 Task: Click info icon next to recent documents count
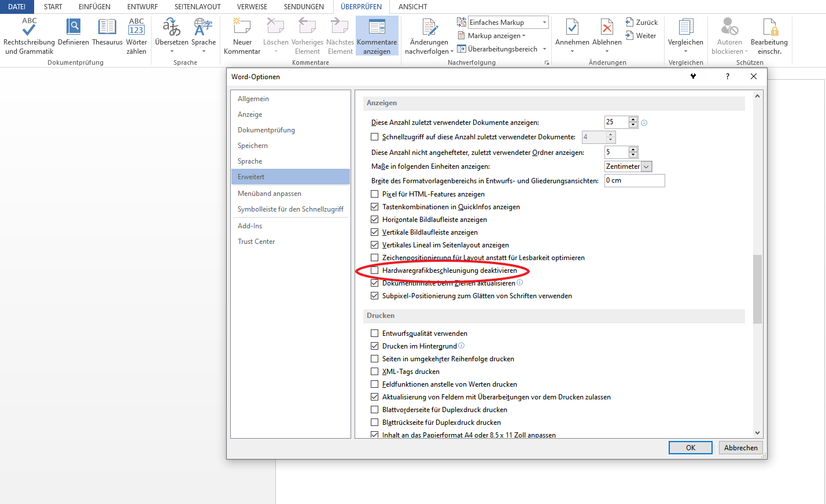click(x=644, y=123)
